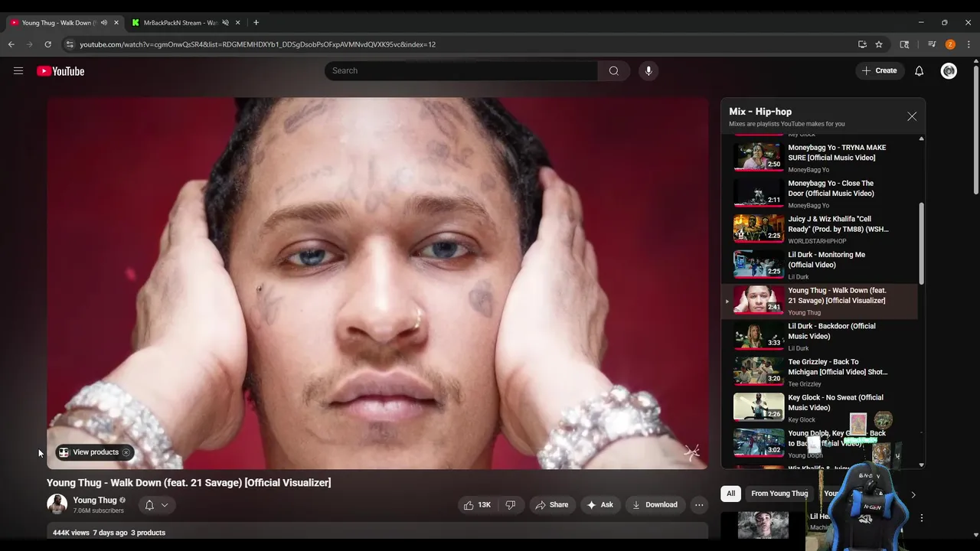Click the channel logo overlay in video corner
980x551 pixels.
pos(692,452)
